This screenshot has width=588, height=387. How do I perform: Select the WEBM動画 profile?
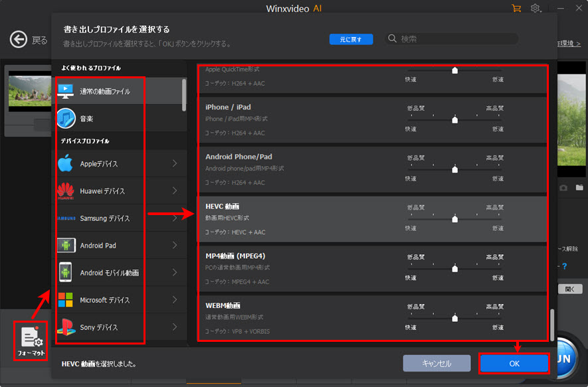[x=371, y=318]
